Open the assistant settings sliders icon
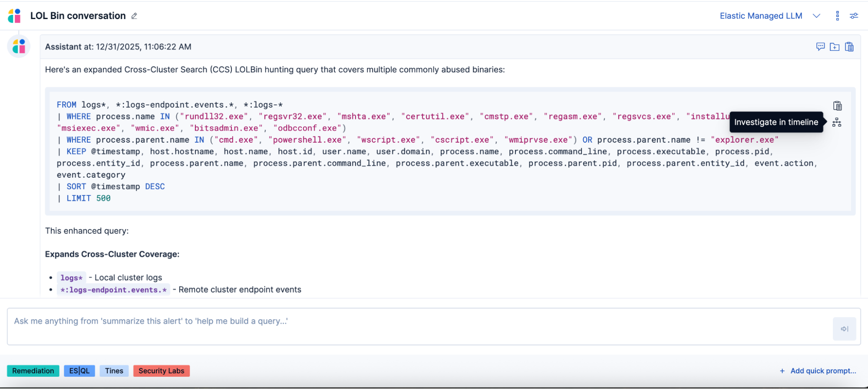The width and height of the screenshot is (868, 389). click(854, 16)
